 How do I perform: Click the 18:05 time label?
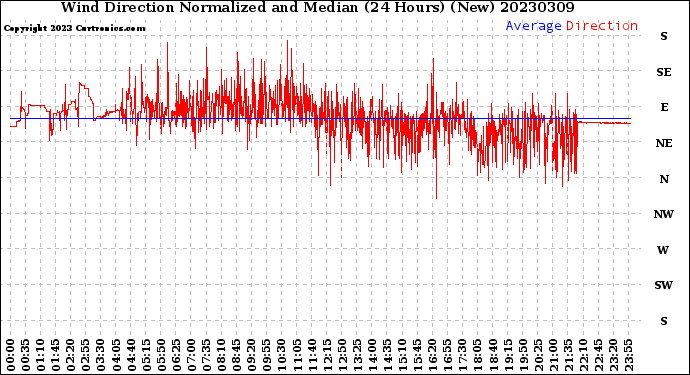478,356
